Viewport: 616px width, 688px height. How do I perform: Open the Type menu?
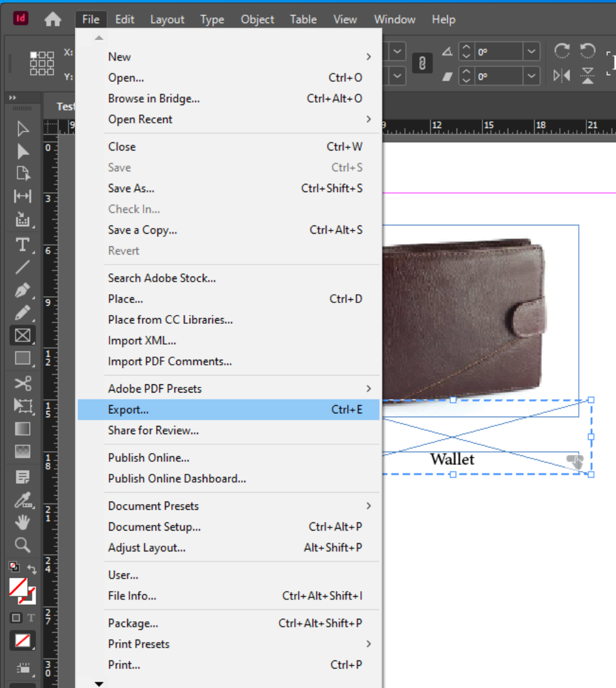[x=212, y=20]
